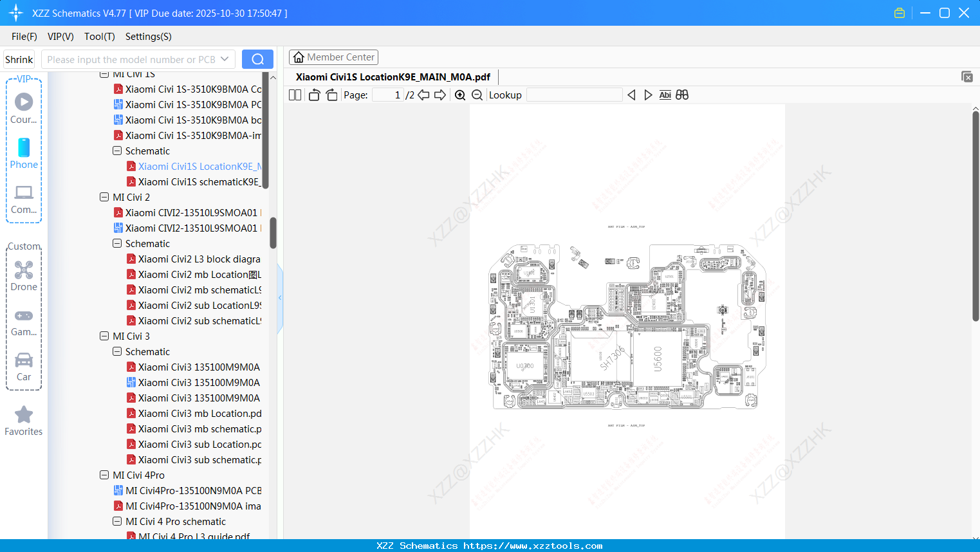Viewport: 980px width, 552px height.
Task: Click the zoom in magnifier on the PDF toolbar
Action: pos(460,95)
